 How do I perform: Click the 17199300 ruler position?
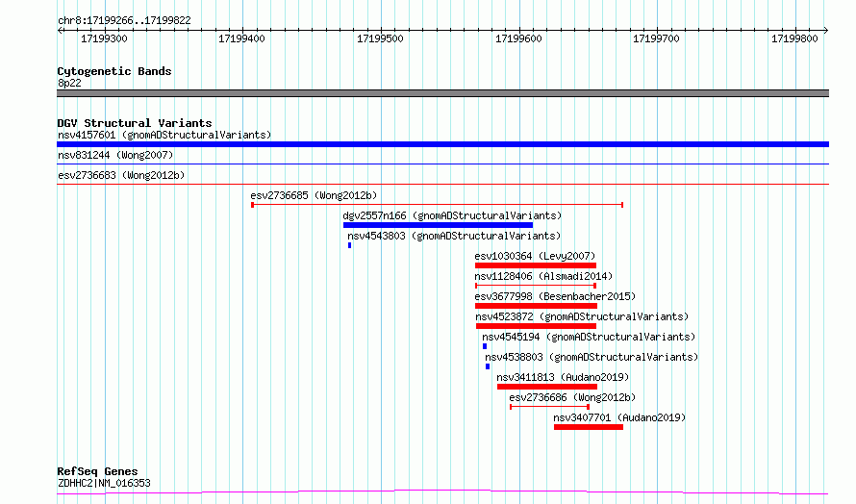point(104,38)
